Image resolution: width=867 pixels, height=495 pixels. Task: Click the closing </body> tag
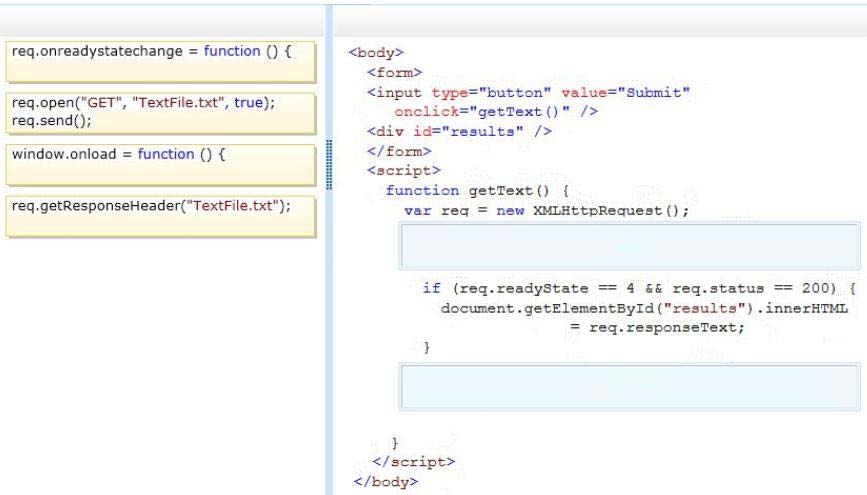tap(385, 482)
